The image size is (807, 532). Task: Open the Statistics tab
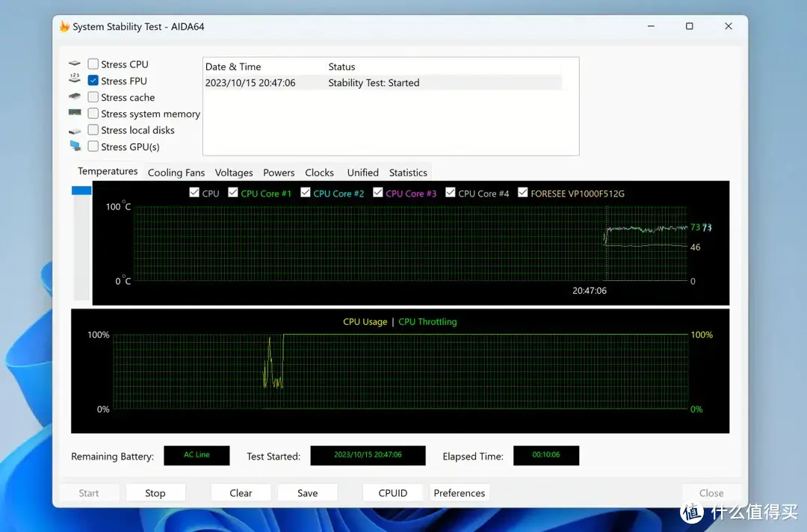[408, 173]
